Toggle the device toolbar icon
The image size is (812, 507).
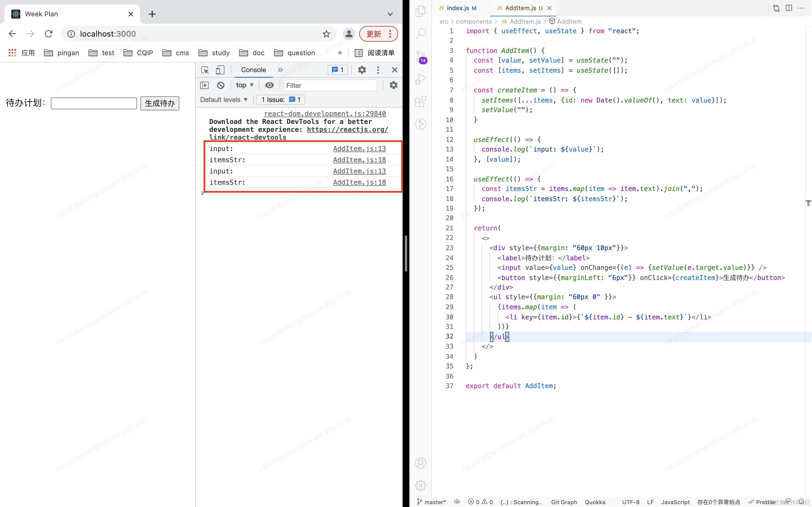point(220,70)
